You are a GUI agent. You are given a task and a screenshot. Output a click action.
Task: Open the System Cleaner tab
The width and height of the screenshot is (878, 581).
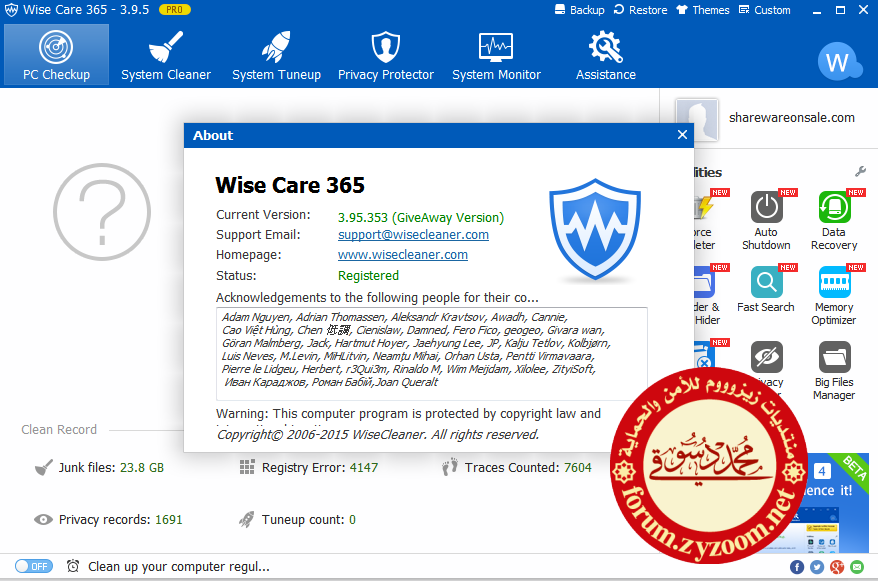166,55
